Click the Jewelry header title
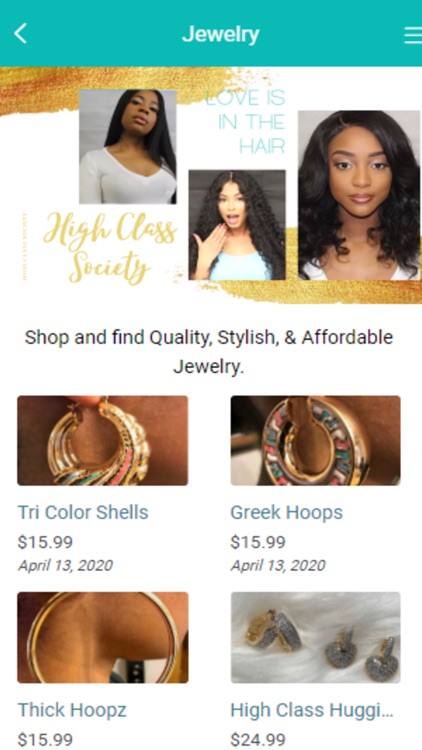Image resolution: width=422 pixels, height=750 pixels. pos(221,34)
